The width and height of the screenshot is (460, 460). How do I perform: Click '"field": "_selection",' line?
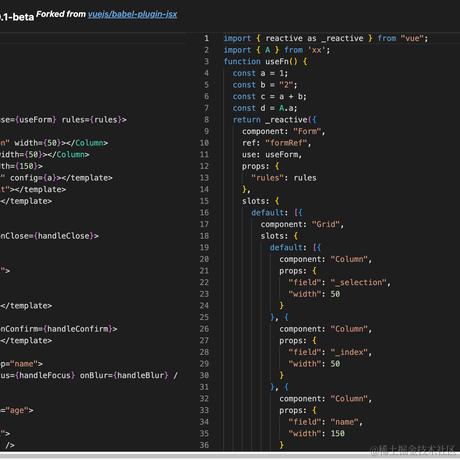point(339,283)
